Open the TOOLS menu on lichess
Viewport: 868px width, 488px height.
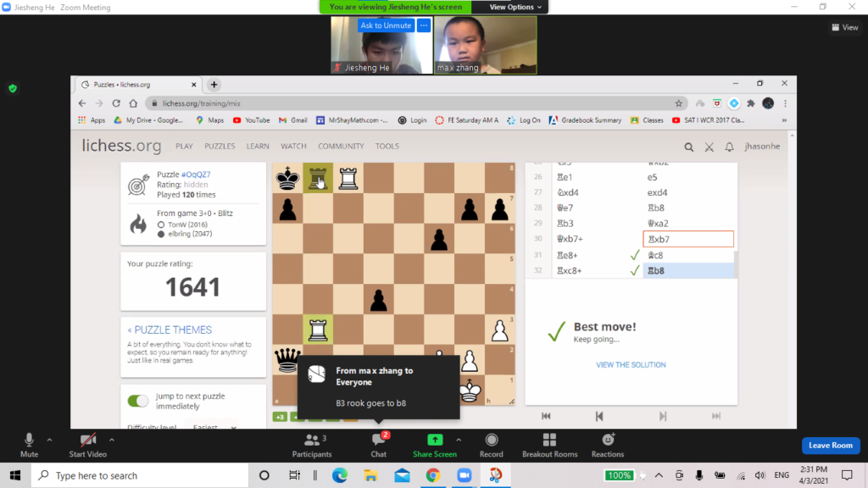point(387,146)
